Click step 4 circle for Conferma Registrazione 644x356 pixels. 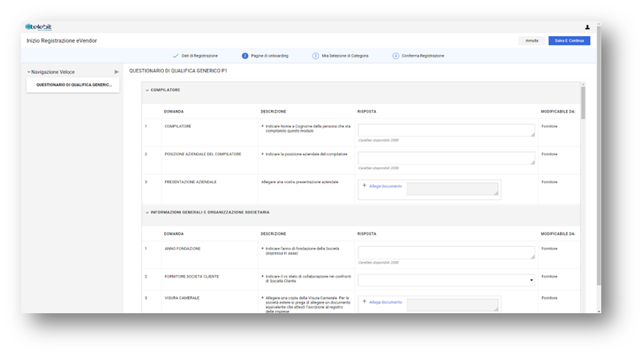point(395,56)
